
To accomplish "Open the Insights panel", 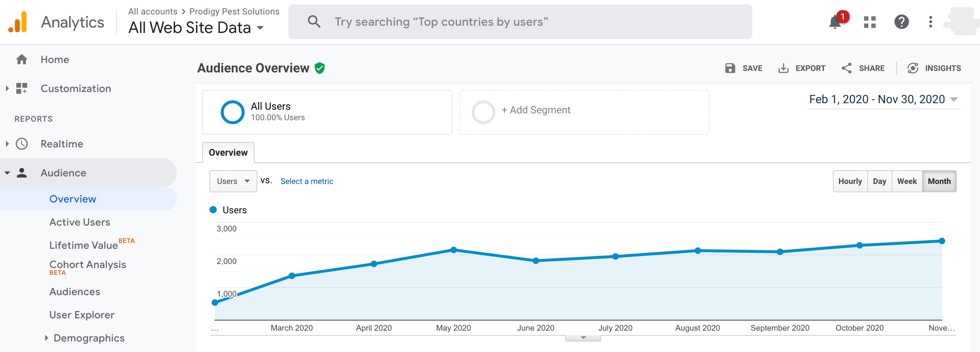I will pyautogui.click(x=934, y=68).
